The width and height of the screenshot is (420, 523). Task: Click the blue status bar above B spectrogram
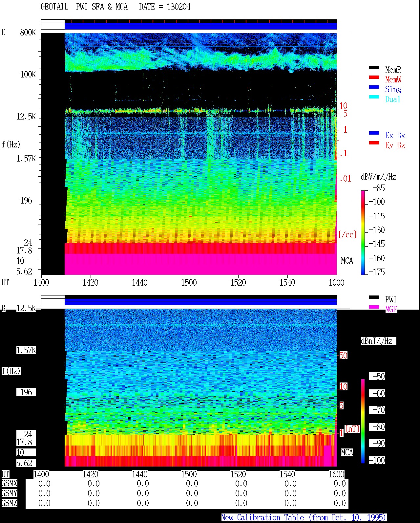pyautogui.click(x=200, y=301)
